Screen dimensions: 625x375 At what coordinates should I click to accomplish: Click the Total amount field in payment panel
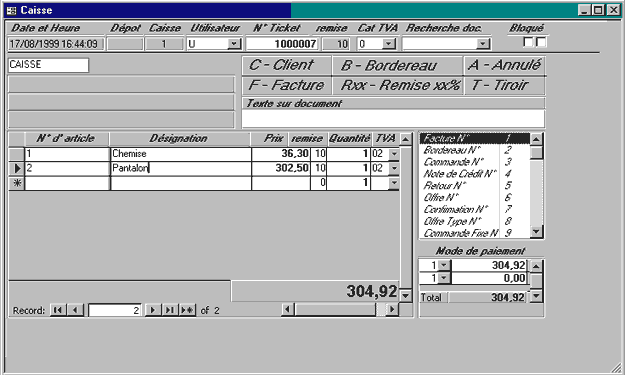488,297
